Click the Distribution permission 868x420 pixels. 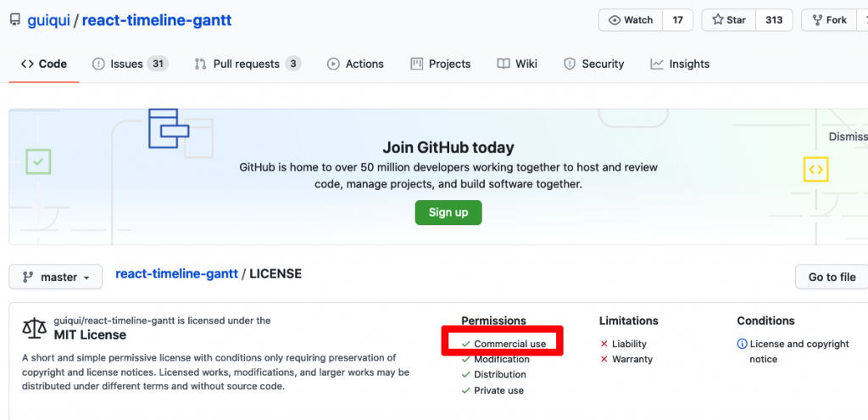pyautogui.click(x=500, y=374)
